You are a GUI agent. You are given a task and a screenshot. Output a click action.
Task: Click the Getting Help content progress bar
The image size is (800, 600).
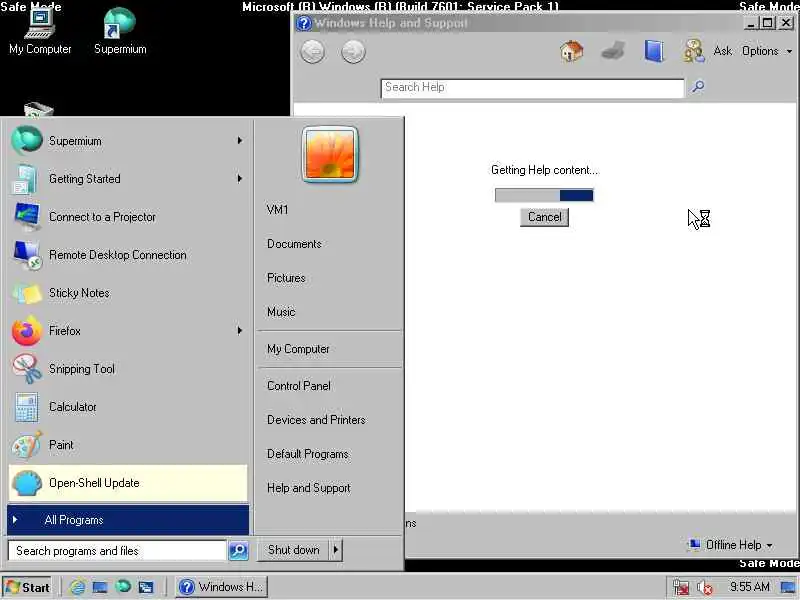[544, 195]
